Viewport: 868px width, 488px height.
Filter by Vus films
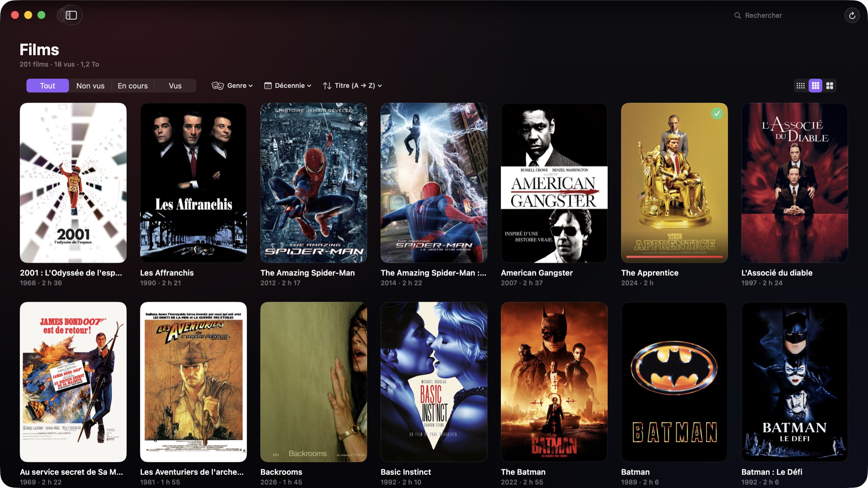(x=175, y=86)
